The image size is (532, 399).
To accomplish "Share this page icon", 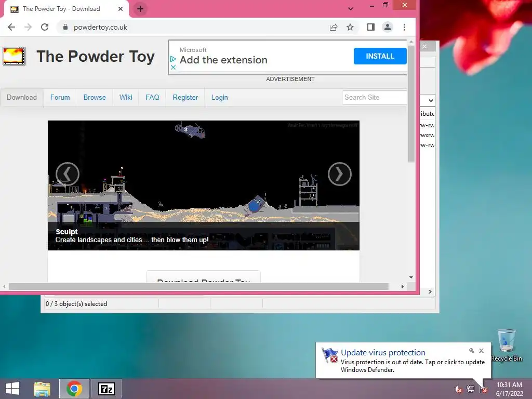I will point(334,27).
